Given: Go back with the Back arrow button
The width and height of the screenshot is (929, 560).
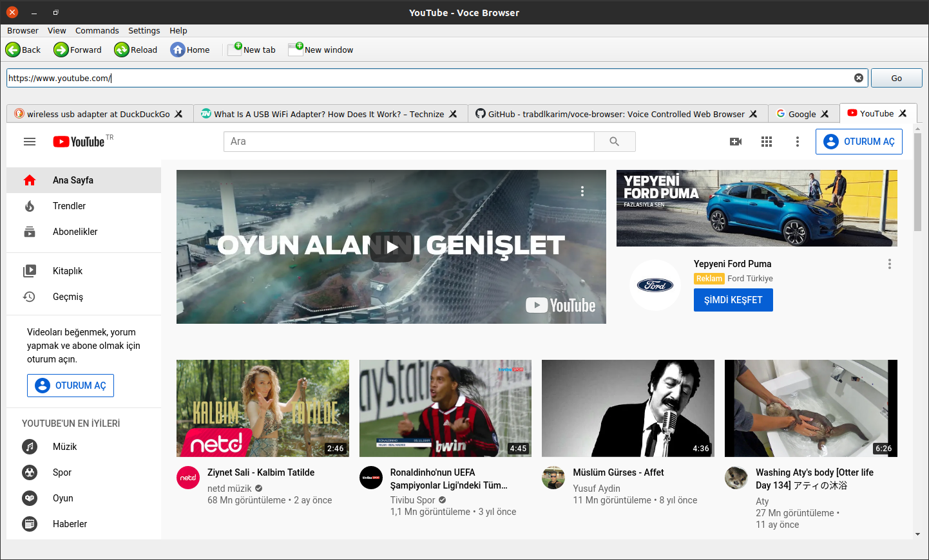Looking at the screenshot, I should pyautogui.click(x=23, y=50).
